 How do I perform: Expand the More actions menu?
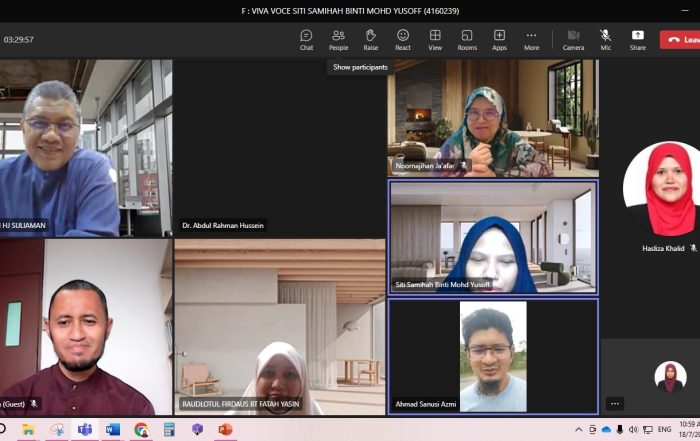(x=531, y=39)
